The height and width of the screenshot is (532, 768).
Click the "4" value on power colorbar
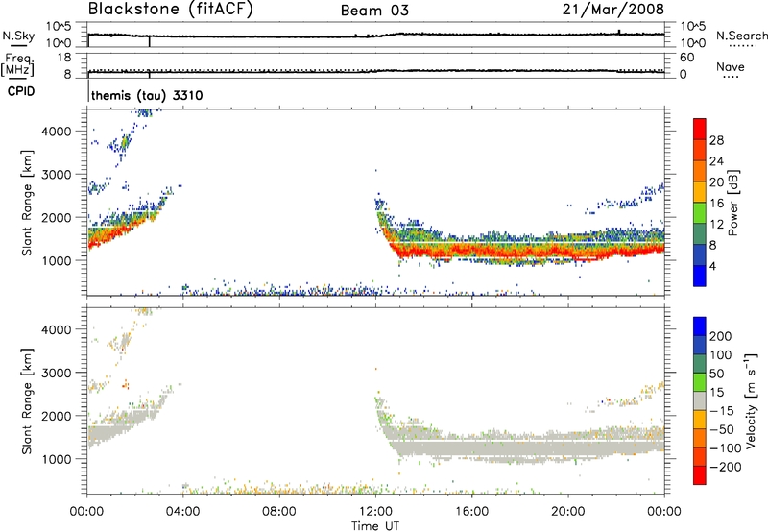pyautogui.click(x=712, y=266)
